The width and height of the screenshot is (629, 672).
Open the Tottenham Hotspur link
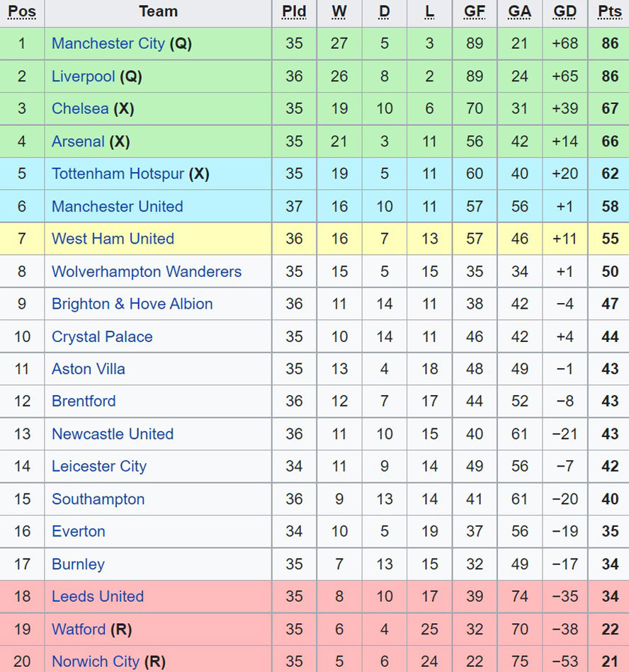(x=118, y=174)
